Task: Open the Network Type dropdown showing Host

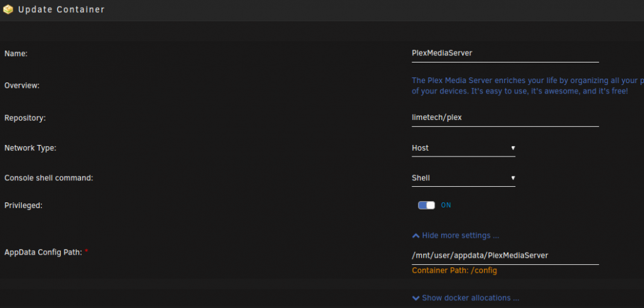Action: (x=463, y=148)
